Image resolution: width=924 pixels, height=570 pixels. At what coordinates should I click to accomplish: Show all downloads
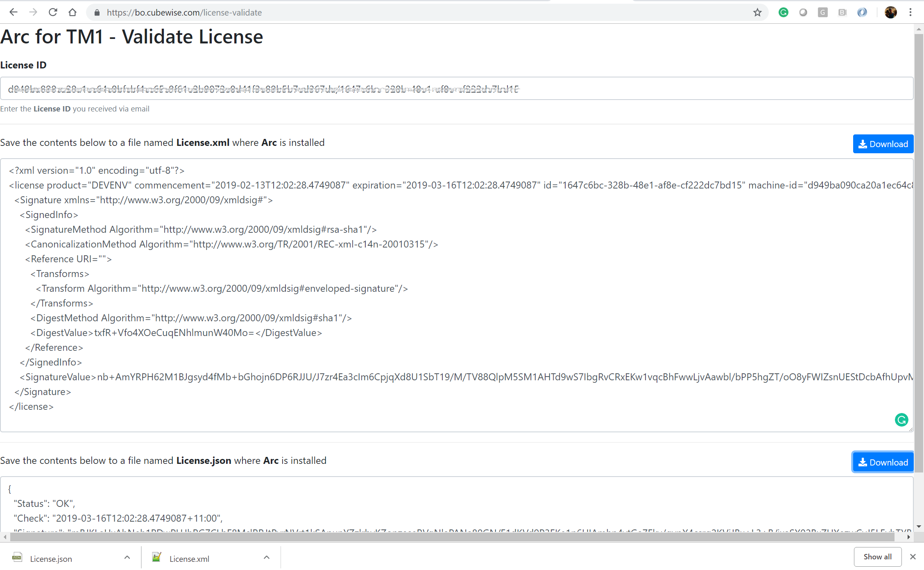click(x=877, y=556)
